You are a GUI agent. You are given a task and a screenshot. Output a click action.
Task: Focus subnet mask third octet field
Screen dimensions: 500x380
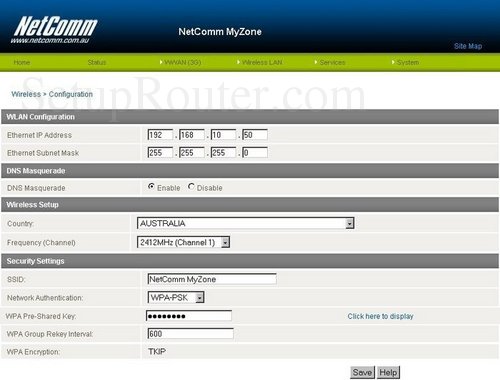tap(223, 153)
